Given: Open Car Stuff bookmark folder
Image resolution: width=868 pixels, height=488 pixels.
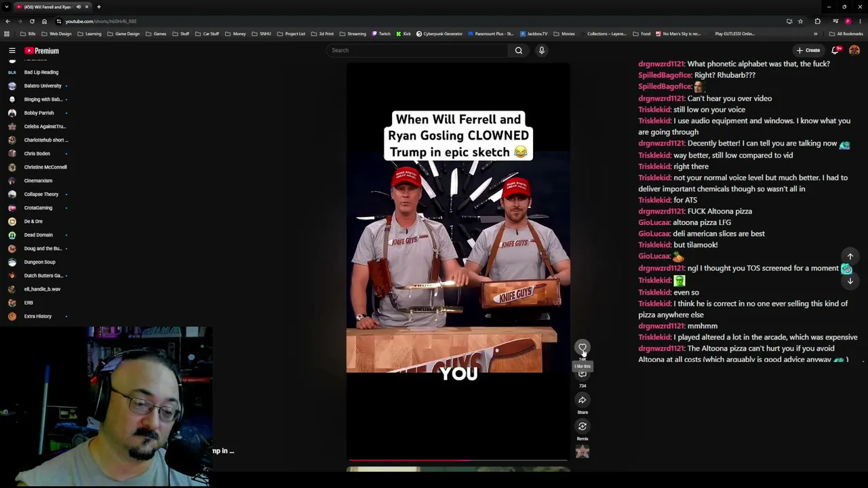Looking at the screenshot, I should pyautogui.click(x=208, y=34).
